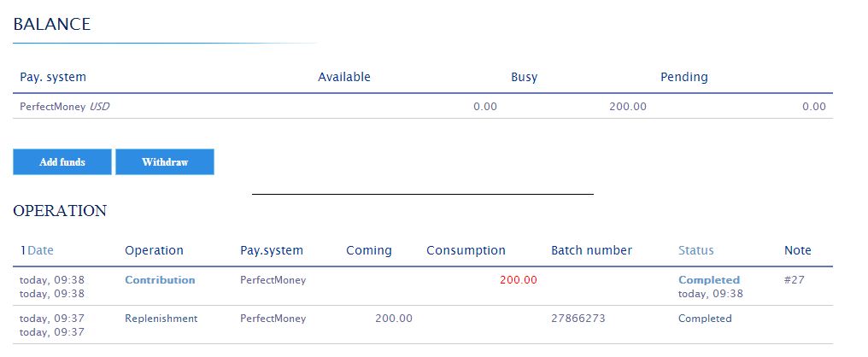The width and height of the screenshot is (868, 357).
Task: Select the Replenishment operation entry
Action: (x=161, y=319)
